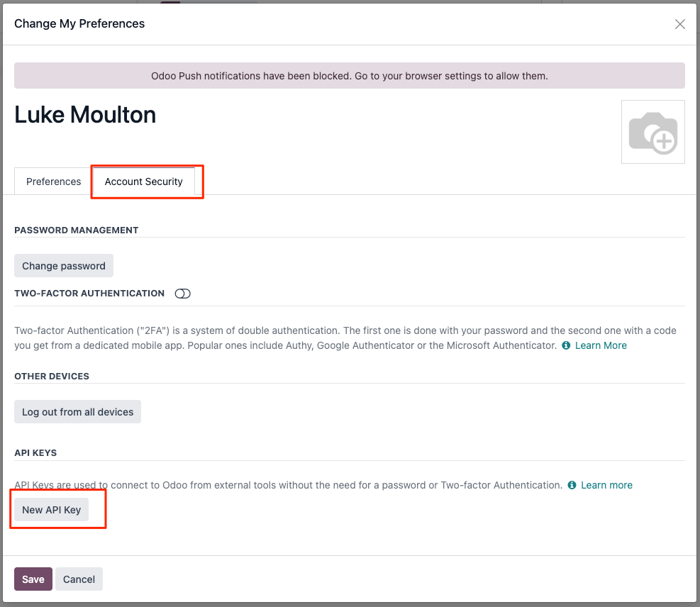Close the Change My Preferences dialog

[x=679, y=23]
